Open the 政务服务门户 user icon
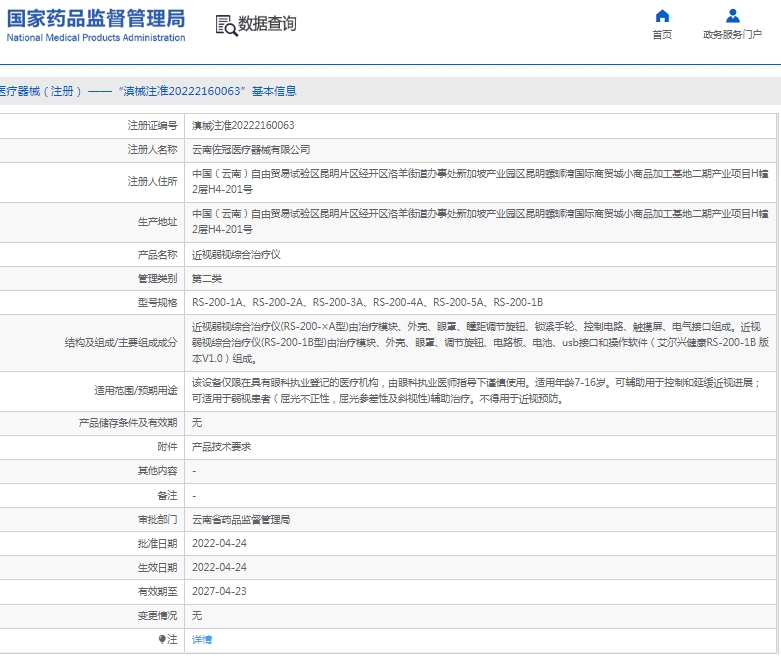 [x=732, y=16]
